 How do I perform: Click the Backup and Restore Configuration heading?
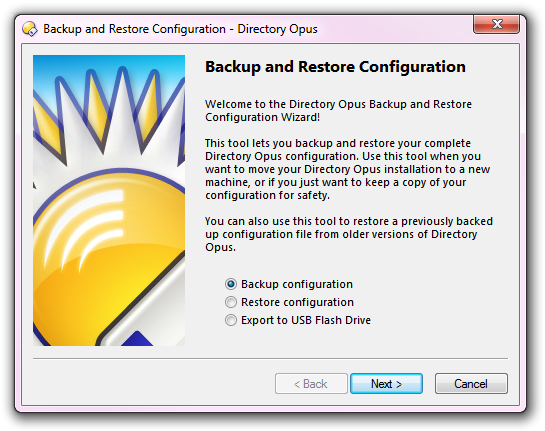pyautogui.click(x=335, y=67)
